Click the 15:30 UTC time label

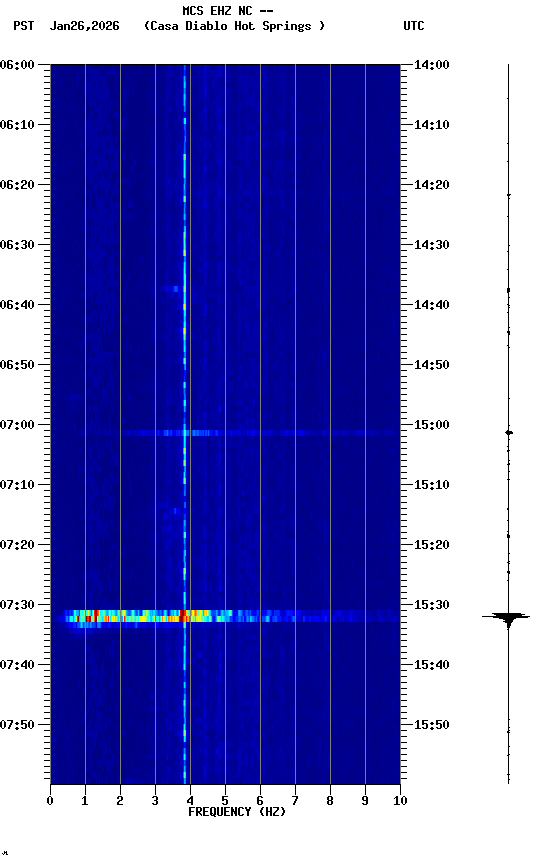(x=432, y=605)
